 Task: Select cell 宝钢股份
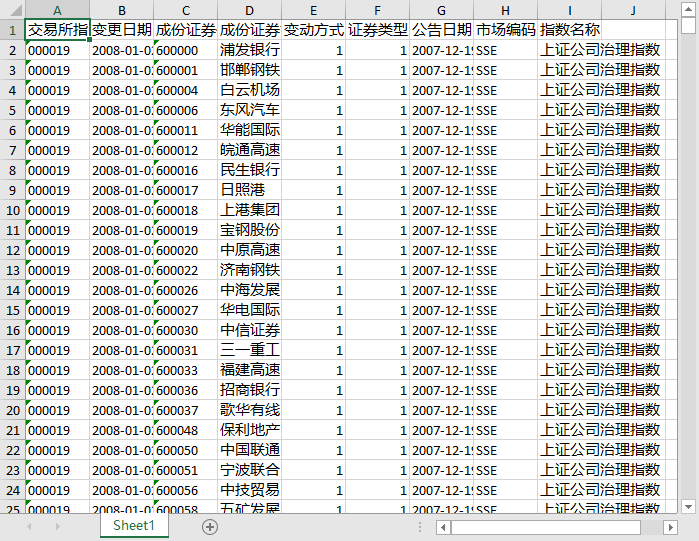pos(249,230)
